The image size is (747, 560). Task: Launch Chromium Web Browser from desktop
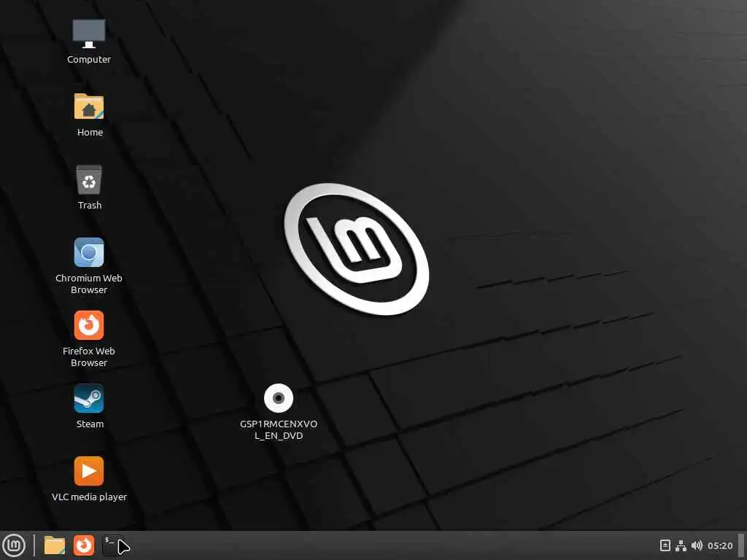tap(88, 252)
